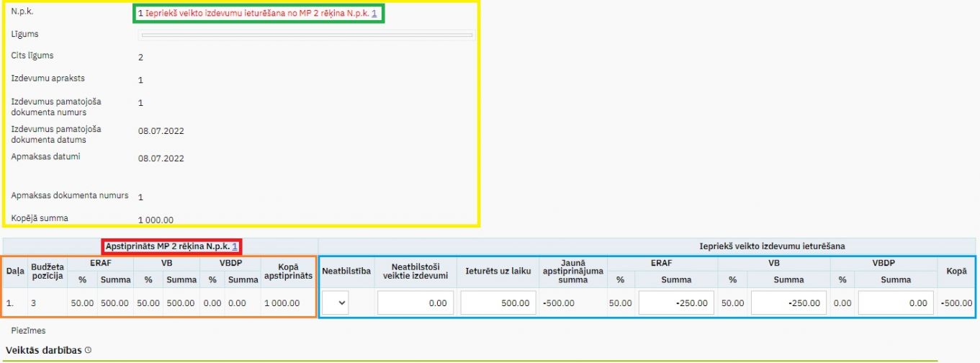Click the Neatbilstošie veiktie izdevumi input field
This screenshot has width=980, height=363.
pyautogui.click(x=415, y=303)
